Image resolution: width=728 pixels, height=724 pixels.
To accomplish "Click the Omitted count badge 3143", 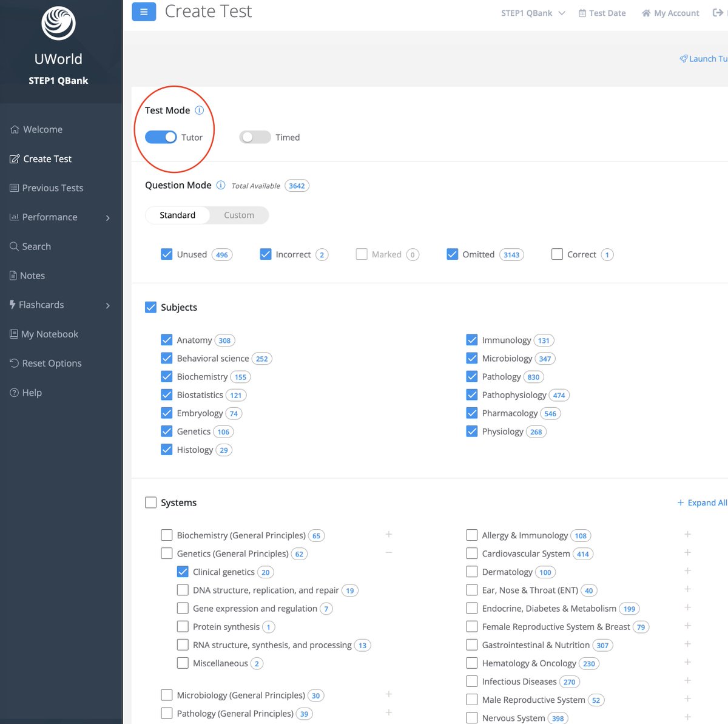I will (511, 254).
